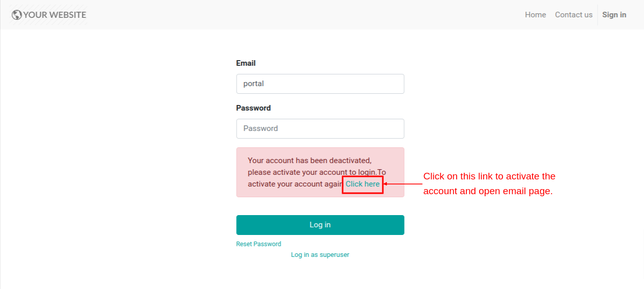644x289 pixels.
Task: Click the 'activate your account again' alert text
Action: pos(295,184)
